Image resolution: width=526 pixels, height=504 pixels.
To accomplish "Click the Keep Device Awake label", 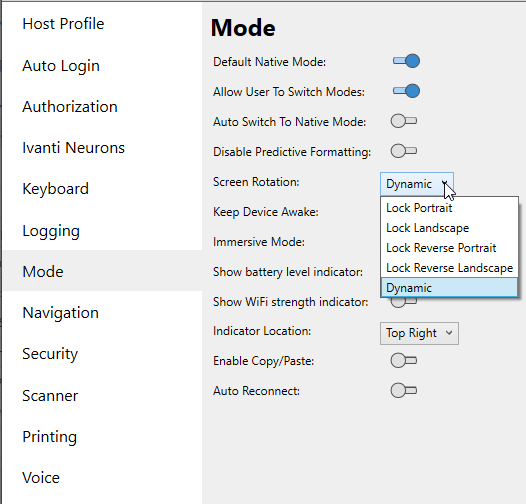I will [x=266, y=212].
